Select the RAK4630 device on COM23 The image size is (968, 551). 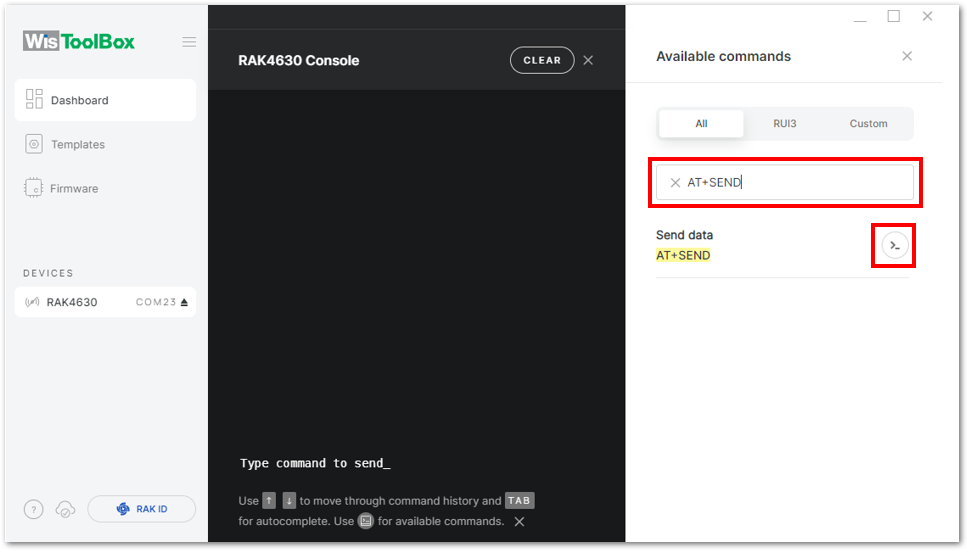(105, 302)
